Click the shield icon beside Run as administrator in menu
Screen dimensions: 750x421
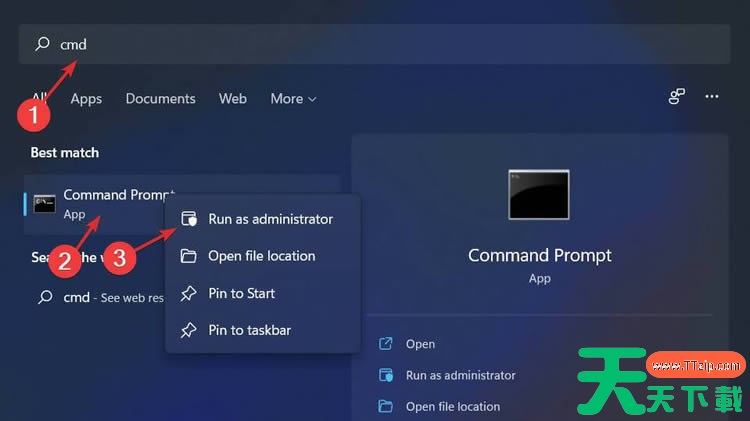[x=189, y=219]
